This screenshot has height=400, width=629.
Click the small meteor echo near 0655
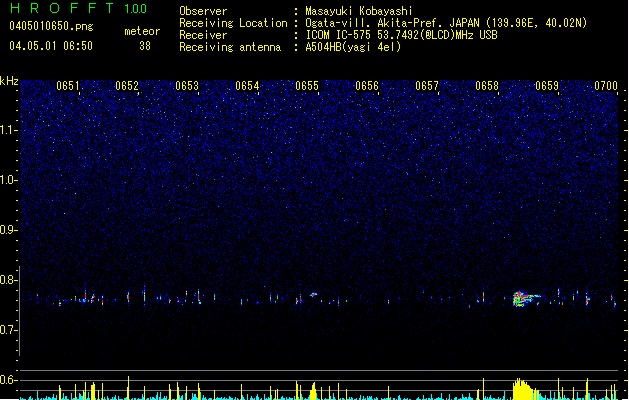pyautogui.click(x=313, y=294)
